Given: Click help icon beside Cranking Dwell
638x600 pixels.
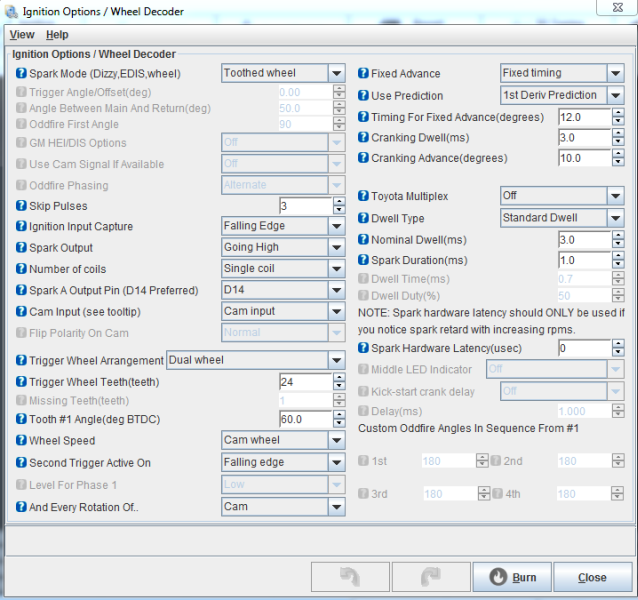Looking at the screenshot, I should [x=364, y=138].
